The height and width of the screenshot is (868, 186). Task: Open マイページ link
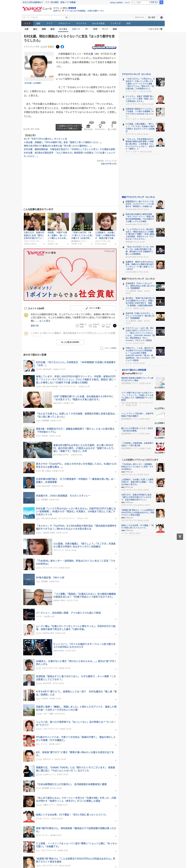pyautogui.click(x=139, y=17)
